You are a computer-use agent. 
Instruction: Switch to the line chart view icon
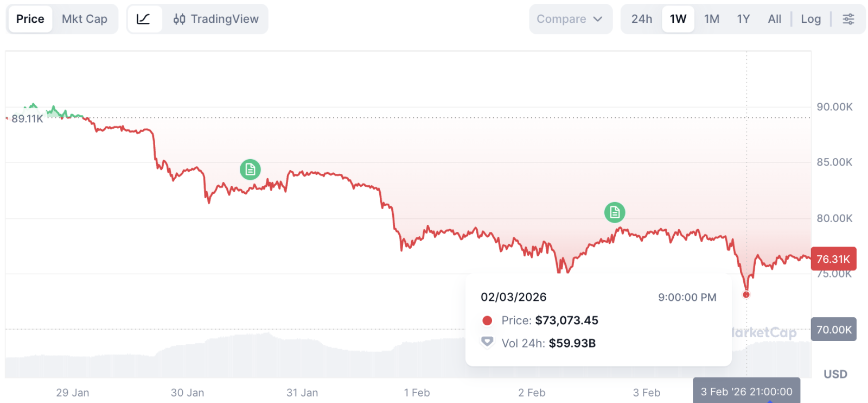[144, 19]
